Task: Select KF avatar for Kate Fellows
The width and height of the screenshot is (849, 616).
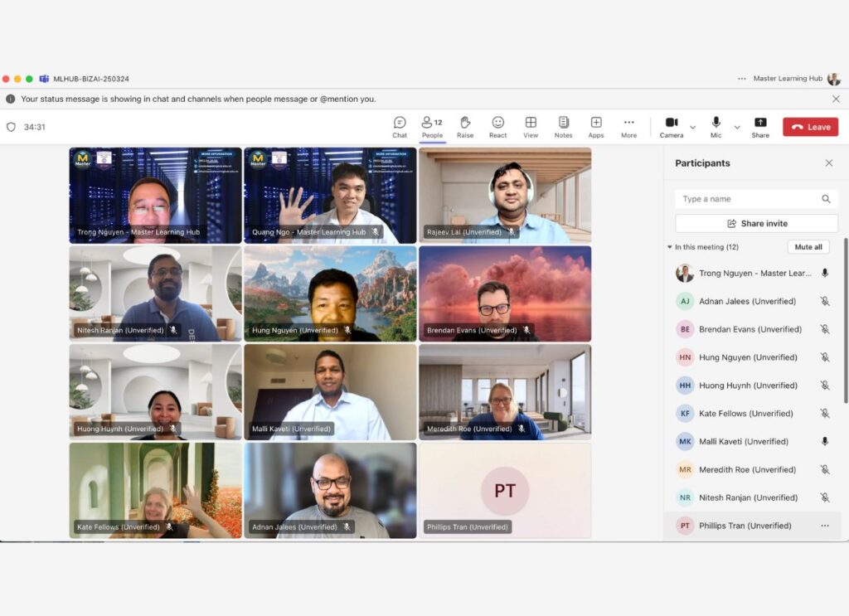Action: tap(685, 414)
